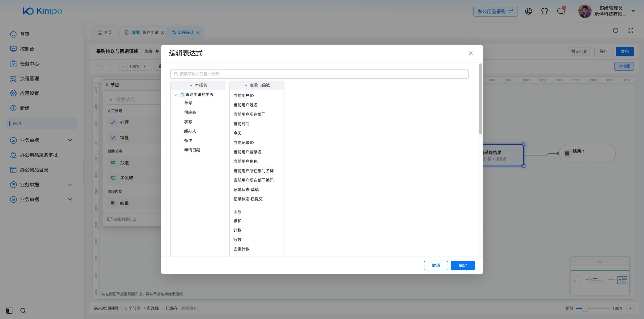Click the 任务中心 sidebar icon
Screen dimensions: 644x319
[x=13, y=64]
